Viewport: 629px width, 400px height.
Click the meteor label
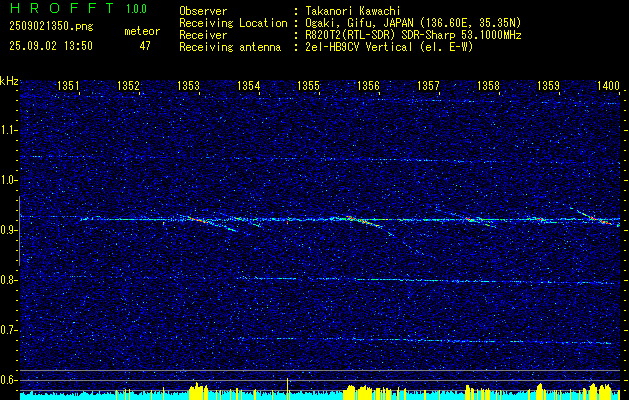[x=142, y=31]
